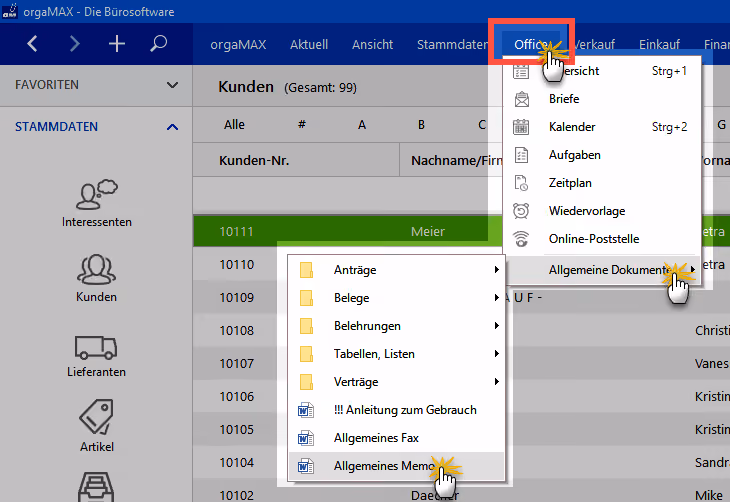Select customer number 10108
The height and width of the screenshot is (502, 730).
(x=237, y=331)
